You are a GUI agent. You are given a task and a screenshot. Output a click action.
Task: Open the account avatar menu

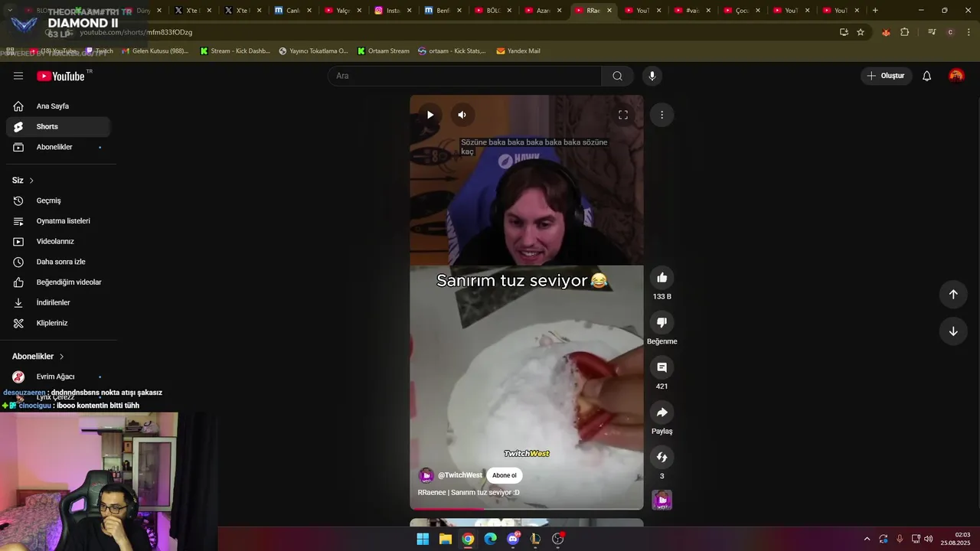point(956,76)
